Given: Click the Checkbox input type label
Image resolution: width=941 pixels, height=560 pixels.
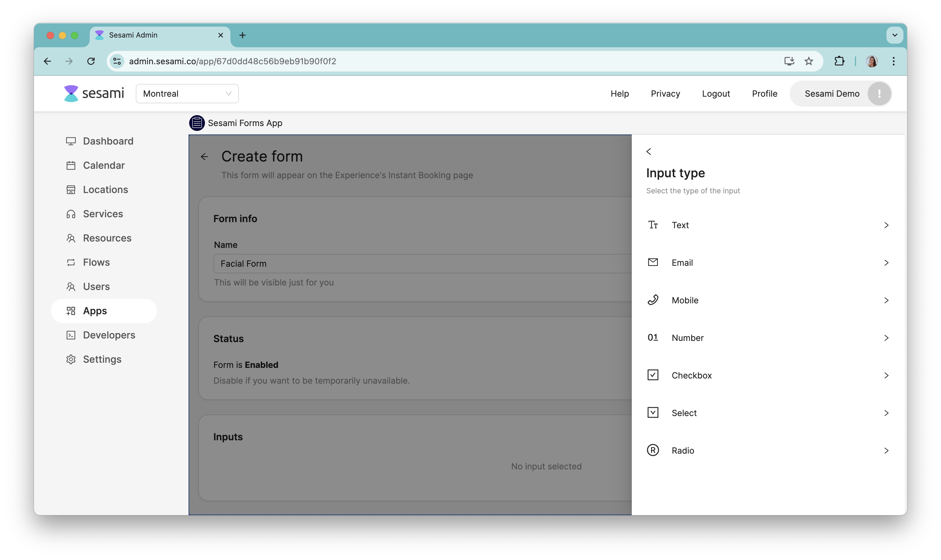Looking at the screenshot, I should pos(692,375).
